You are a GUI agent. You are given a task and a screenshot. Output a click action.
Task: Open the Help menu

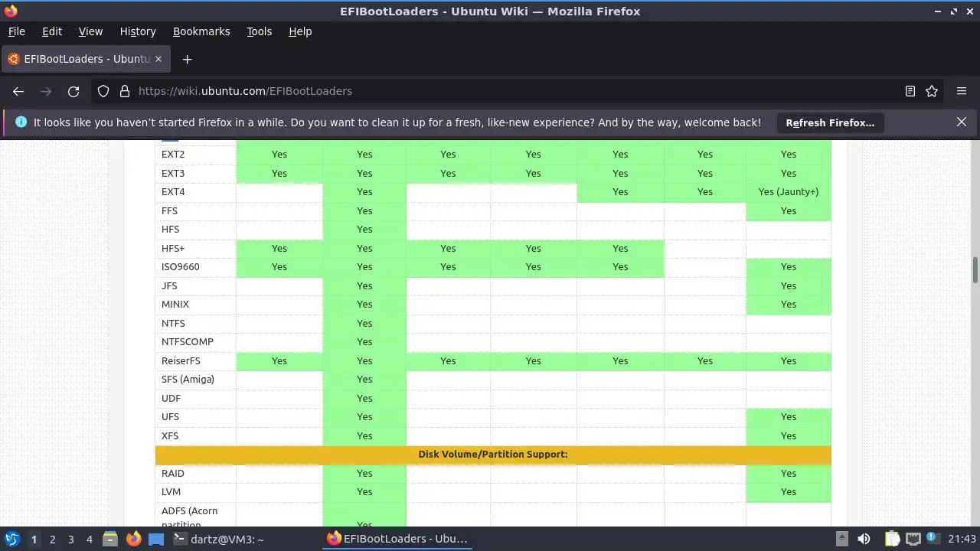[300, 31]
